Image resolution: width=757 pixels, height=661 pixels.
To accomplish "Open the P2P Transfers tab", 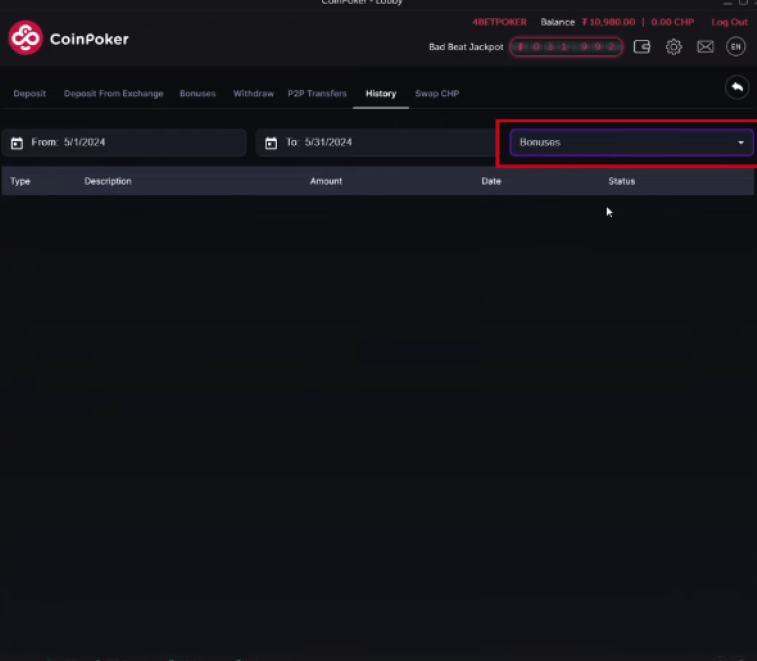I will (317, 94).
